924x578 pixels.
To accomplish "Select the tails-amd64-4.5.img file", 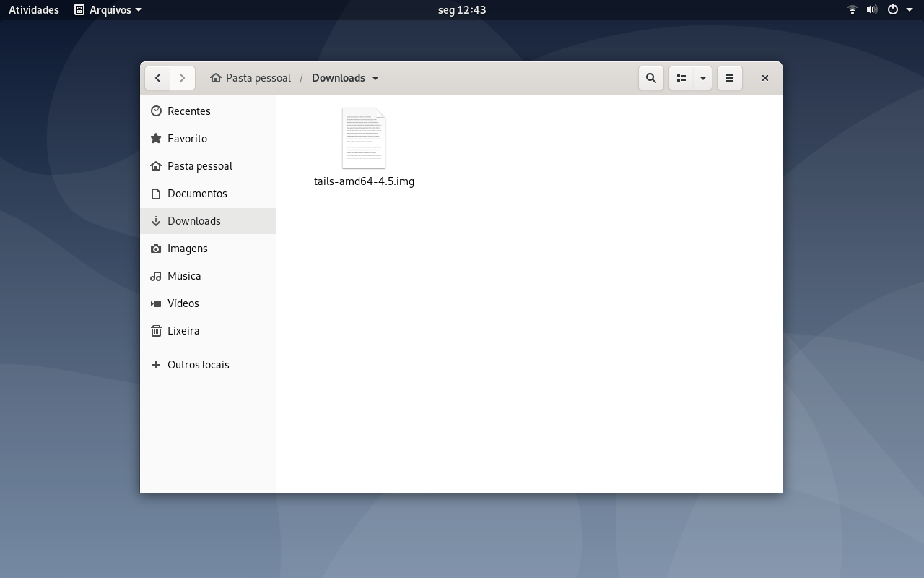I will [364, 148].
